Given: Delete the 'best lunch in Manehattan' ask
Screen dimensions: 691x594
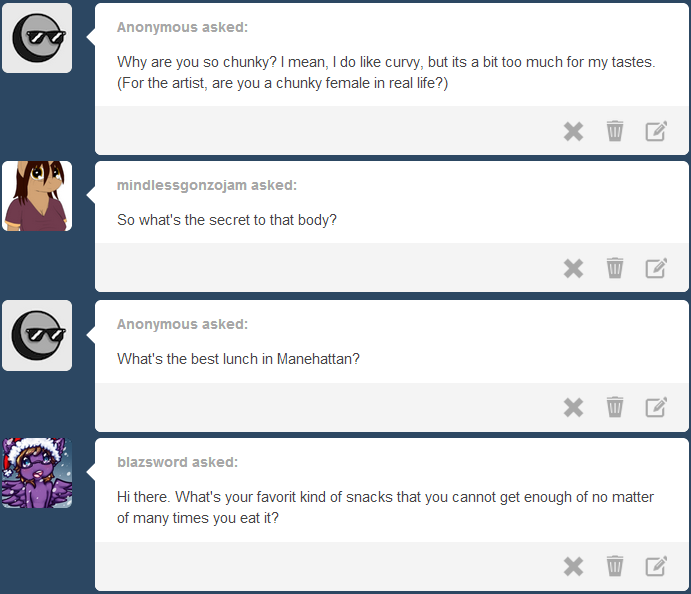Looking at the screenshot, I should coord(615,407).
